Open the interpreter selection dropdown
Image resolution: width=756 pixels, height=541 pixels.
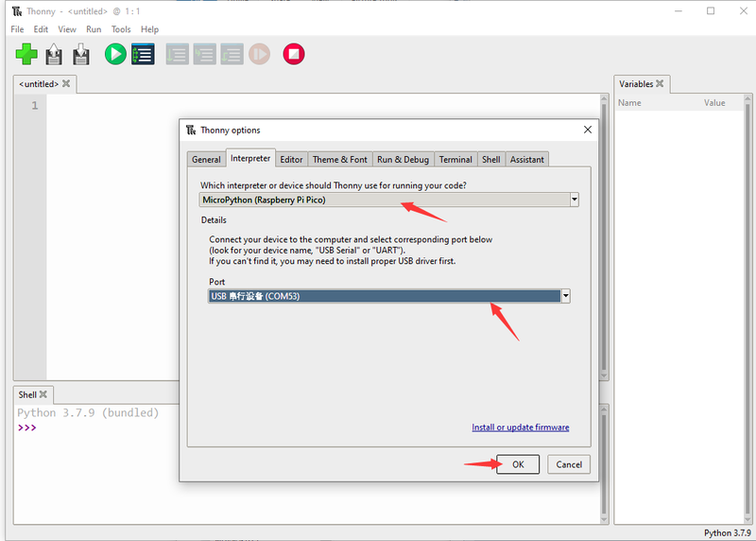[x=575, y=200]
